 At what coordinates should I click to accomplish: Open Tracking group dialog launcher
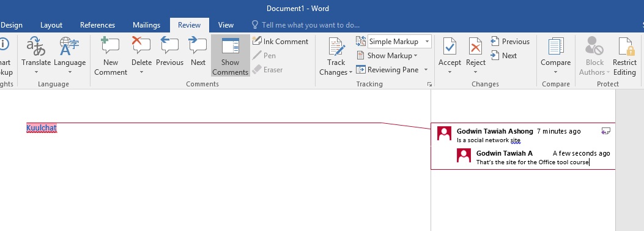[429, 84]
